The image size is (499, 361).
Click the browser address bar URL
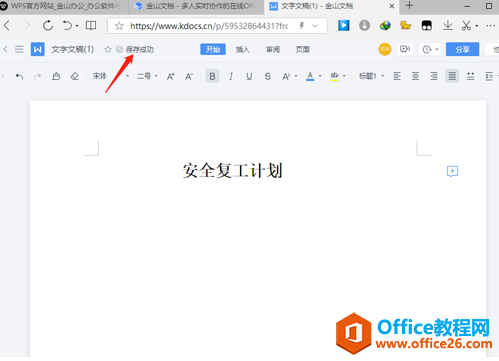[209, 26]
